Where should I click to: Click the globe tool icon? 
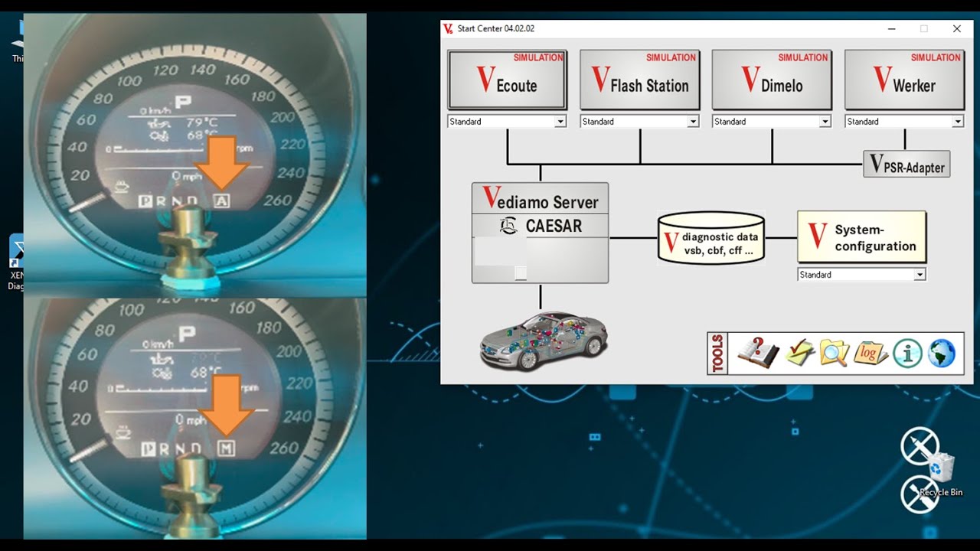[942, 354]
